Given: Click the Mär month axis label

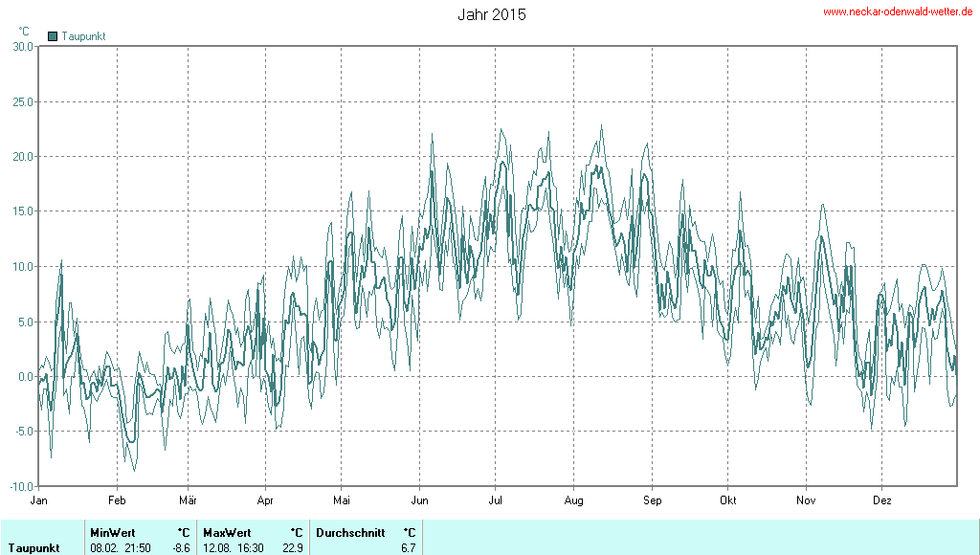Looking at the screenshot, I should point(188,499).
